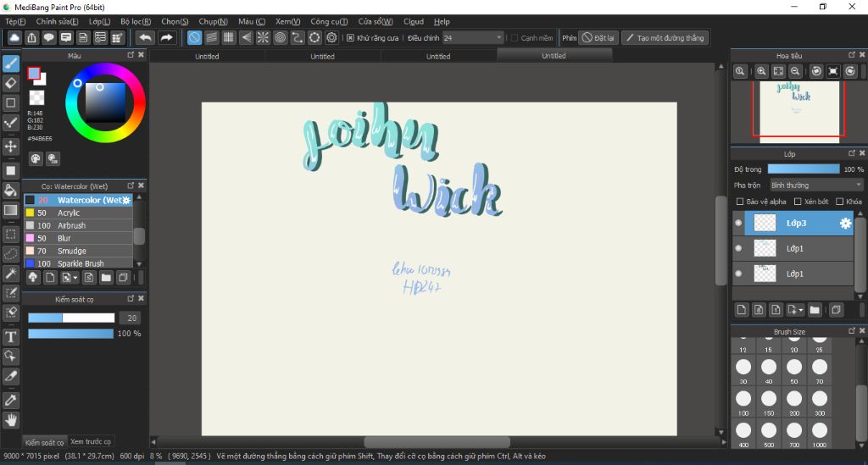Rotate the view right in the navigator
The image size is (868, 465).
850,71
